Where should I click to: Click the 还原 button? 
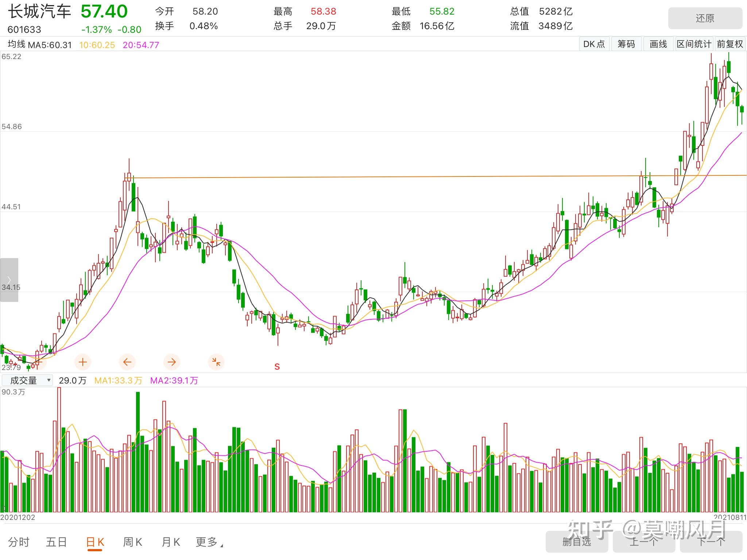[705, 18]
